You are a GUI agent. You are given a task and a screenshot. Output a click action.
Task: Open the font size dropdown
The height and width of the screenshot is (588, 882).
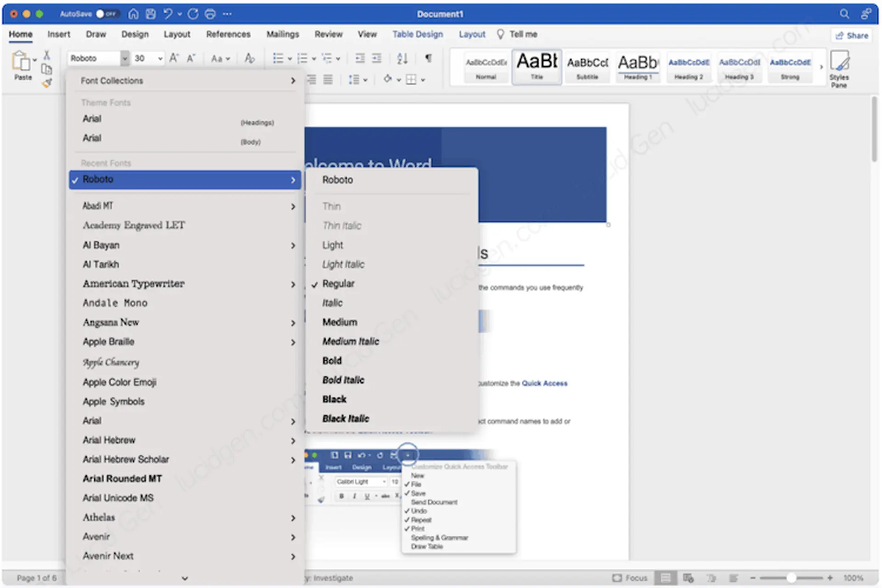point(160,58)
